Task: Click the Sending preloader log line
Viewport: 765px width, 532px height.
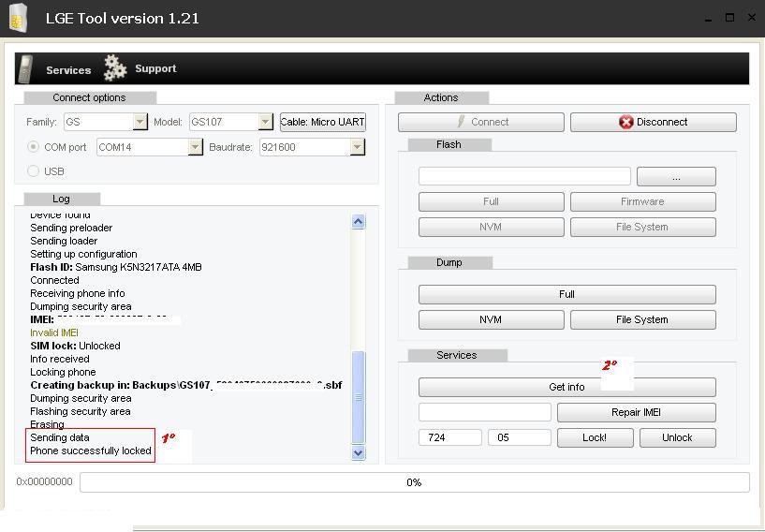Action: [x=71, y=228]
